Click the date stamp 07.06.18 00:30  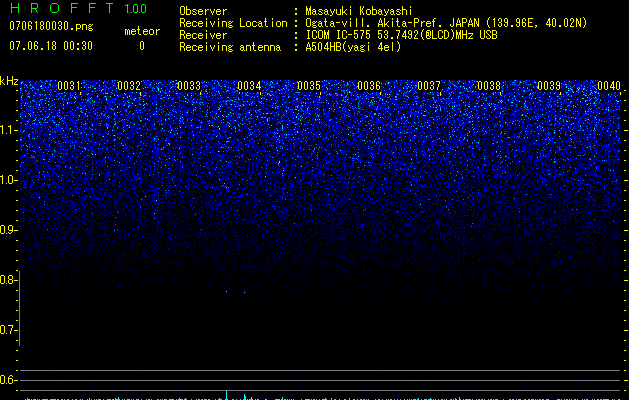(x=51, y=46)
